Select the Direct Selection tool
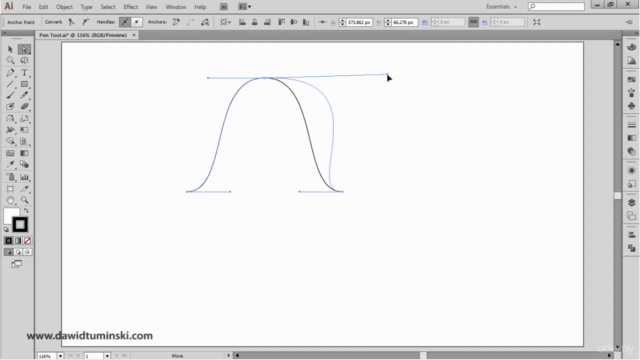Viewport: 640px width, 360px height. tap(24, 49)
